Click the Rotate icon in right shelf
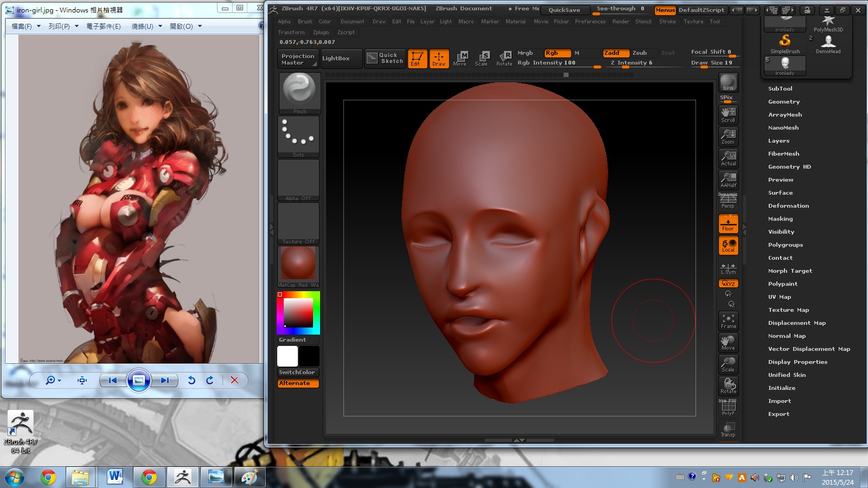This screenshot has width=868, height=488. click(728, 386)
